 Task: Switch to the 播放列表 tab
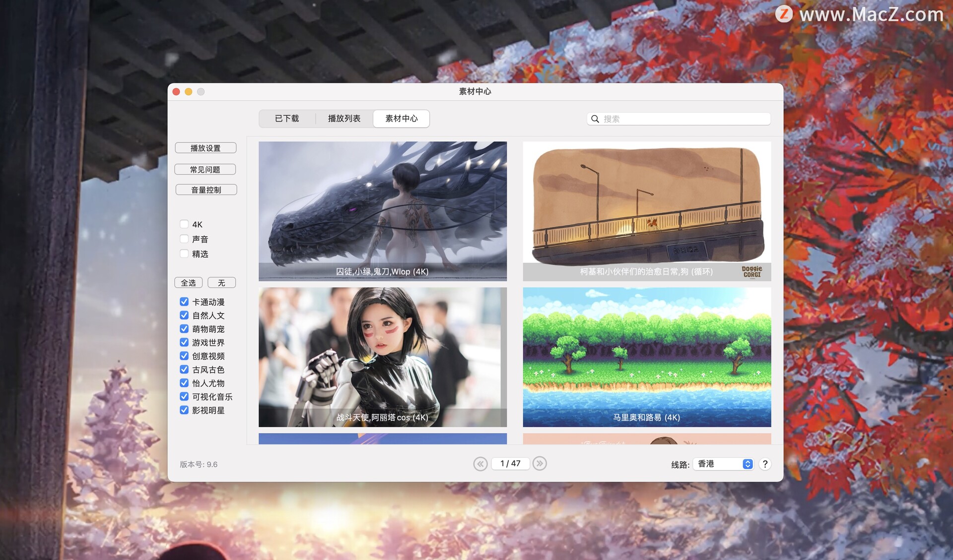tap(344, 119)
